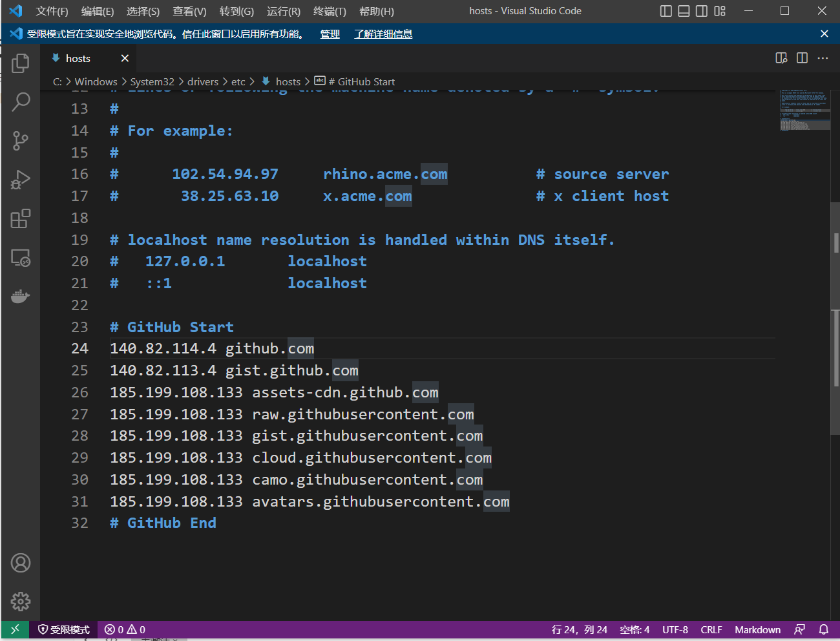
Task: Toggle the primary side bar layout icon
Action: [666, 11]
